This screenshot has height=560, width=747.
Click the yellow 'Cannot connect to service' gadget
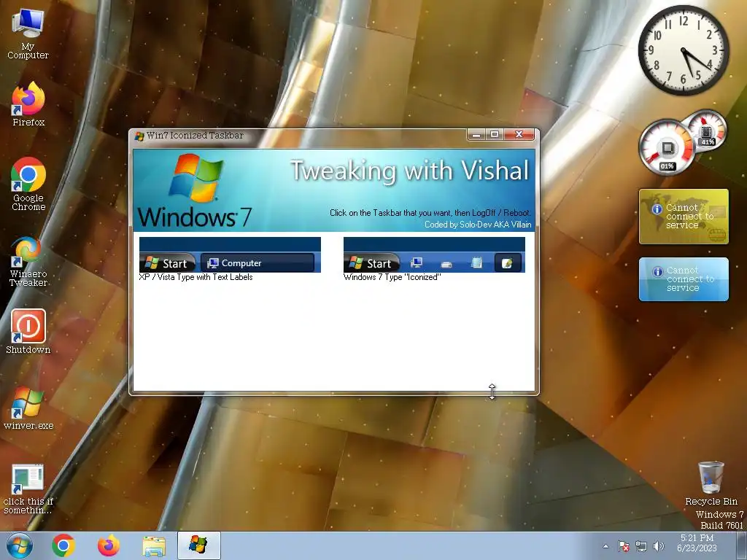[x=684, y=217]
